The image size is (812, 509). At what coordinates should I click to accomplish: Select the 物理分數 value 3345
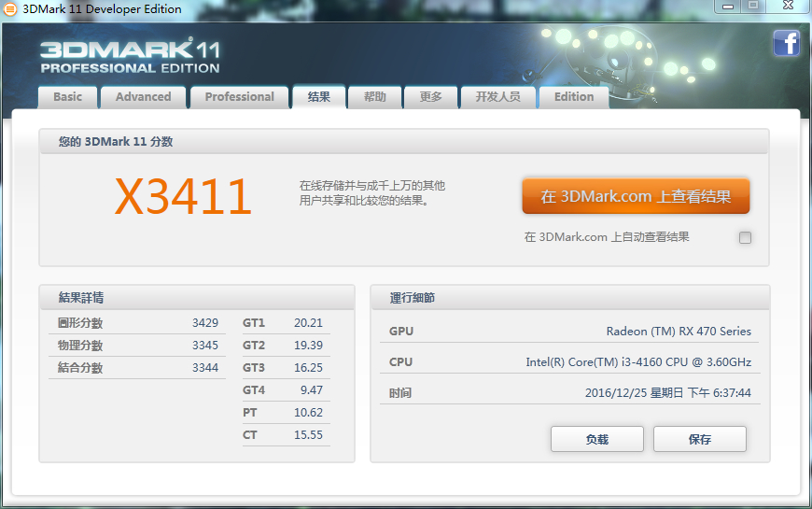pyautogui.click(x=205, y=346)
